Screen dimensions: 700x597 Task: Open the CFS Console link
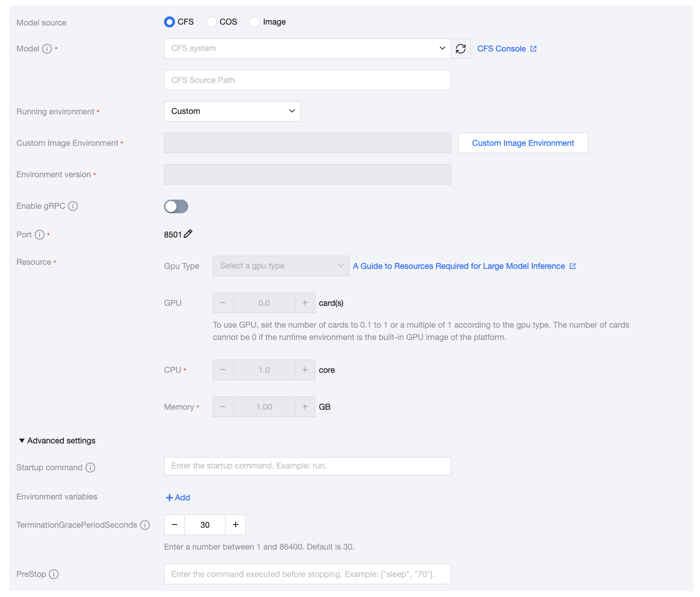click(x=506, y=49)
